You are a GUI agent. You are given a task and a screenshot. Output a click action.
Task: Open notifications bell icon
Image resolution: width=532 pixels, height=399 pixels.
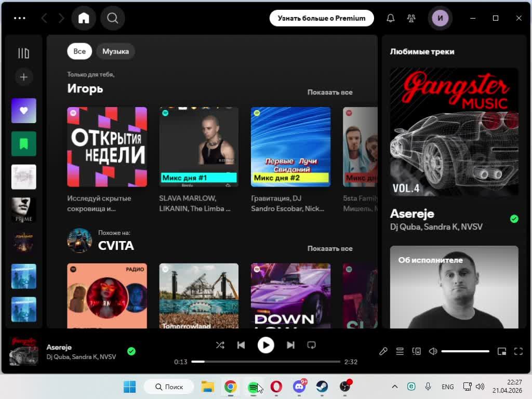click(x=391, y=18)
